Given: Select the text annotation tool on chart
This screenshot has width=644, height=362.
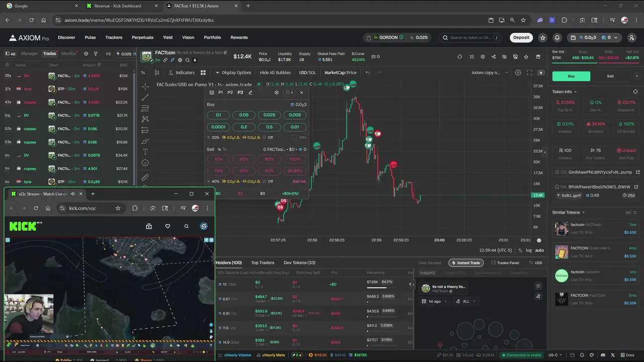Looking at the screenshot, I should [x=145, y=152].
